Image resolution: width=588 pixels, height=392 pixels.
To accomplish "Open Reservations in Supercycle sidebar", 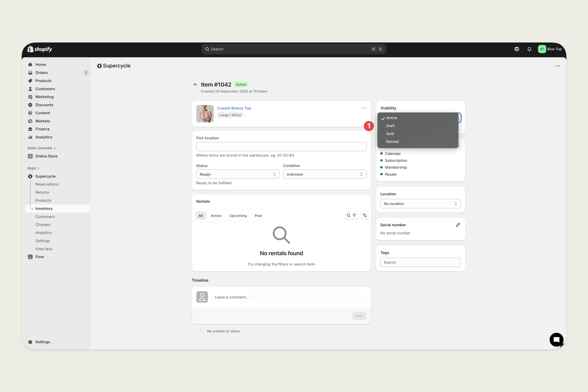I will (x=47, y=184).
